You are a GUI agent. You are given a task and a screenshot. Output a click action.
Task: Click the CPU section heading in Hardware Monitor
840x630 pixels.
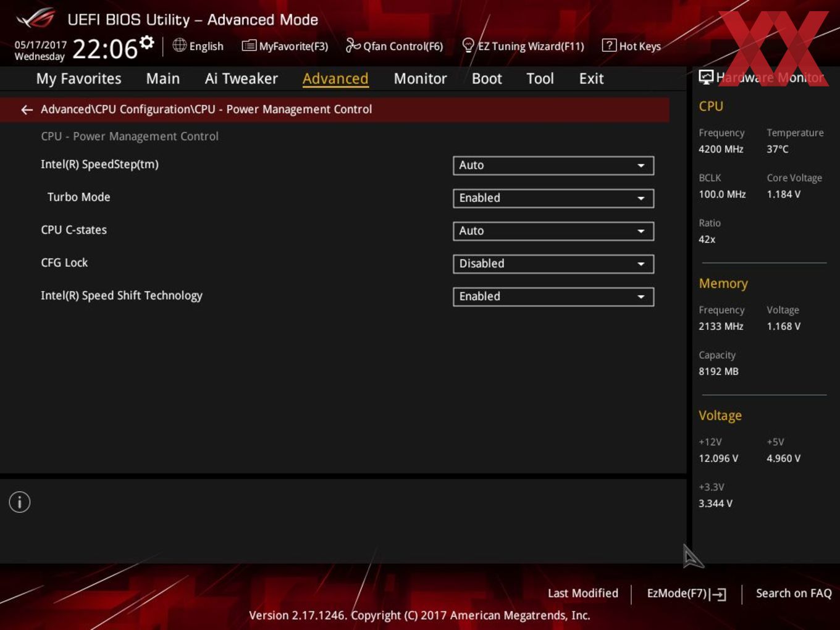tap(711, 106)
